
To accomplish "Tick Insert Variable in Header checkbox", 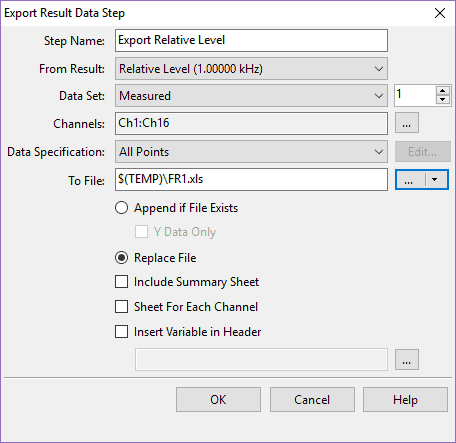I will coord(121,332).
